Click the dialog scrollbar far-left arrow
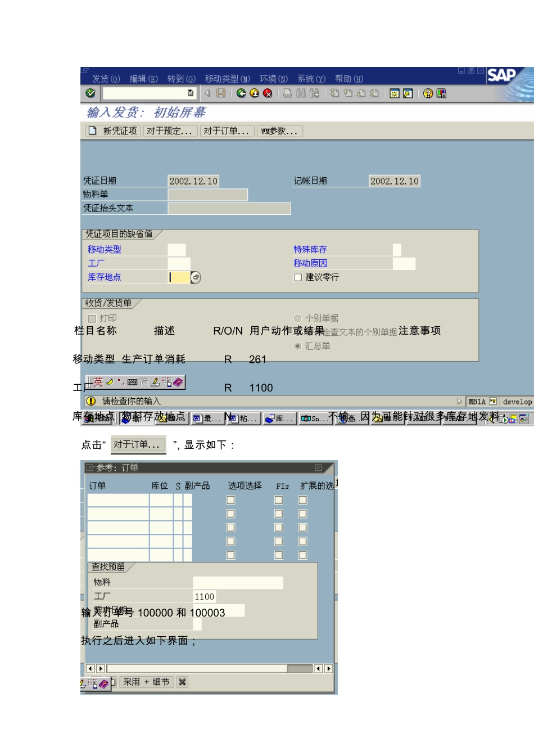 coord(90,669)
